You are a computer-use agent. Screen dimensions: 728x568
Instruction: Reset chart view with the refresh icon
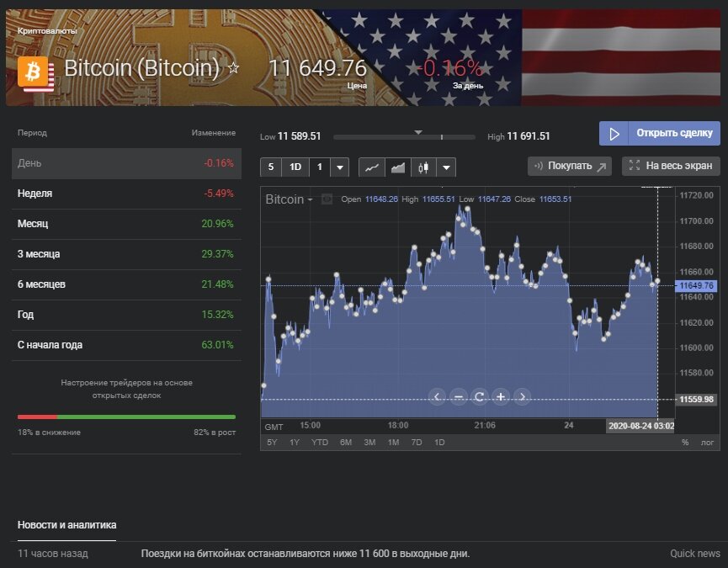(480, 396)
